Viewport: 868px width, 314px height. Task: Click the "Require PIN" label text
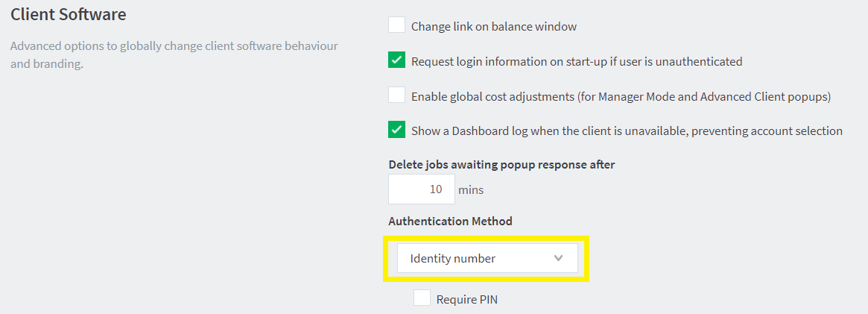point(467,300)
